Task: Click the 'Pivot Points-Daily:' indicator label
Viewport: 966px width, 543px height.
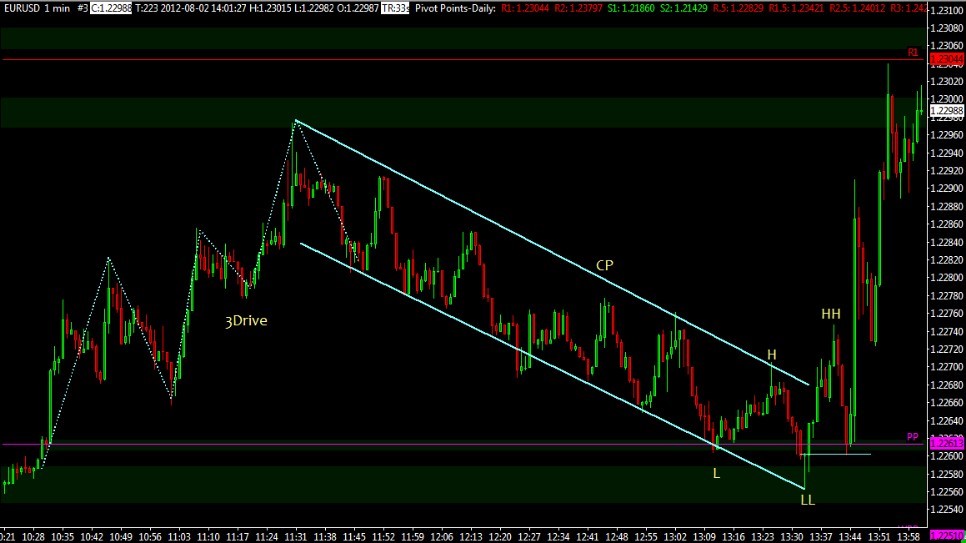Action: coord(455,9)
